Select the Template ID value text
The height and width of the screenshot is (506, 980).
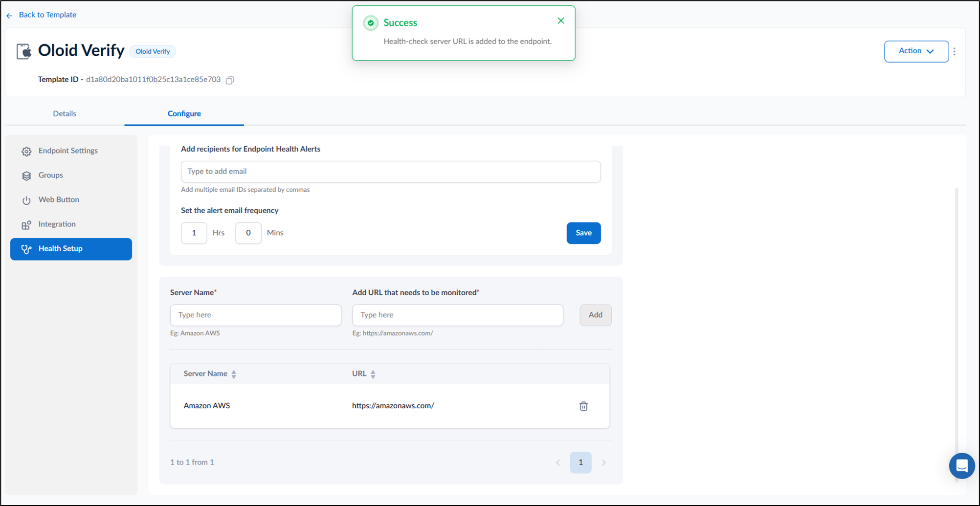153,79
